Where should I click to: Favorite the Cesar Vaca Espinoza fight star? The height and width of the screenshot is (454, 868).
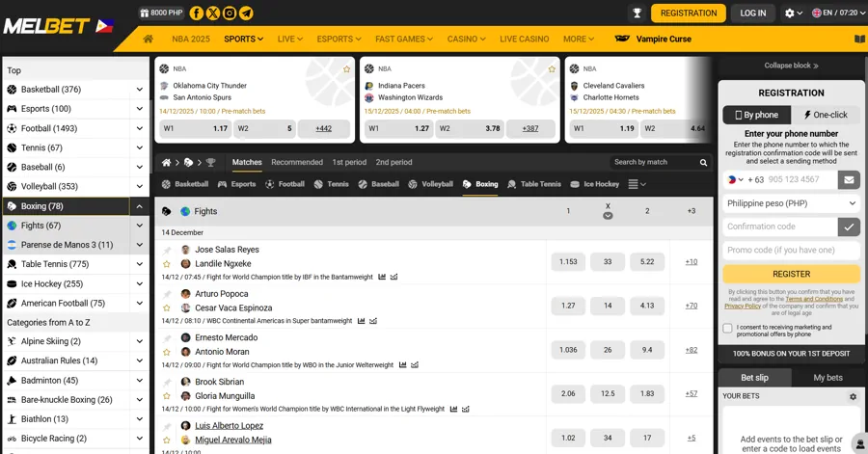coord(167,308)
